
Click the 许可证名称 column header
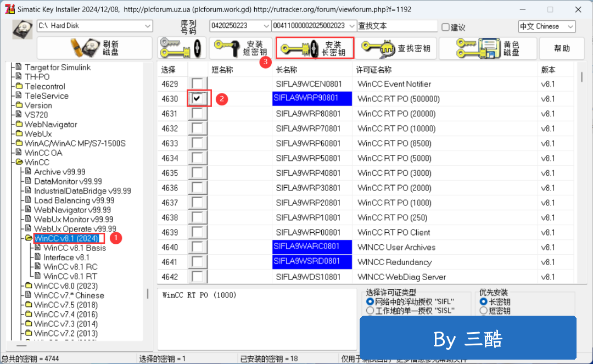(x=374, y=70)
